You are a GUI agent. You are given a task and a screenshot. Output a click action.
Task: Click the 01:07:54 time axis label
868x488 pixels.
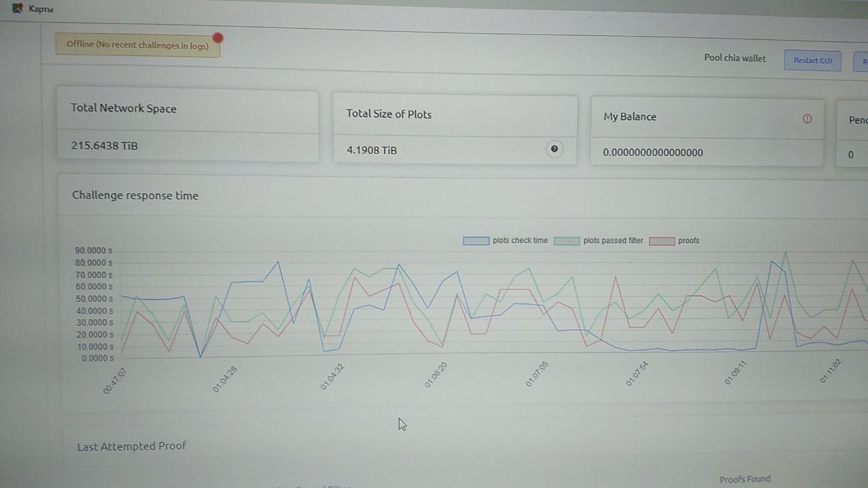637,373
